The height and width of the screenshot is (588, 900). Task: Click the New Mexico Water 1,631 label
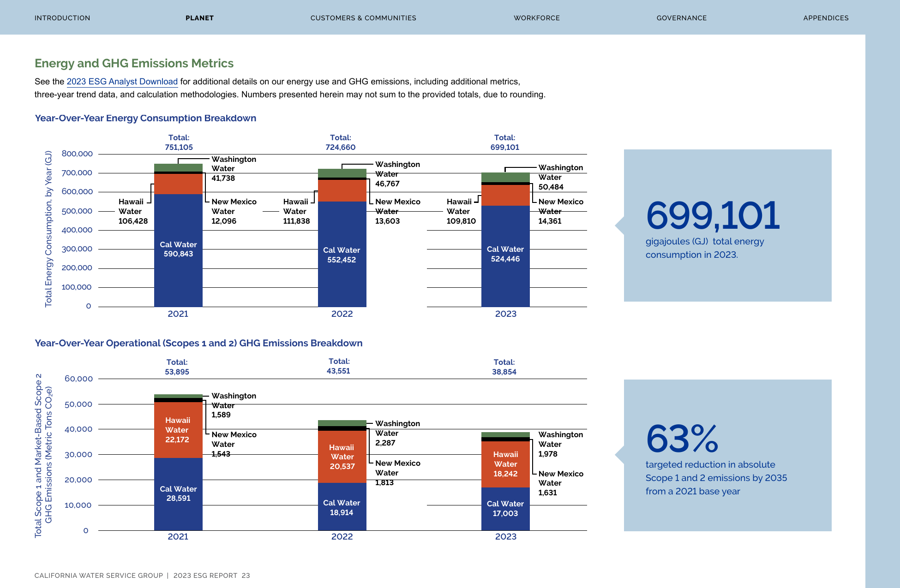561,483
